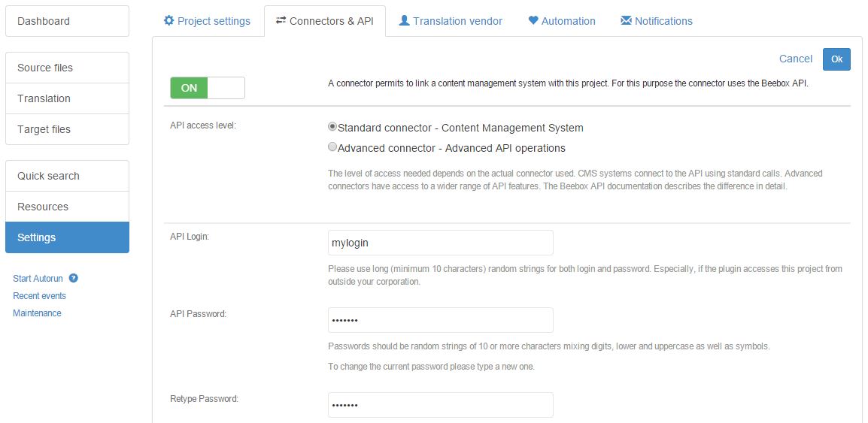Screen dimensions: 868x423
Task: Open the Maintenance link
Action: coord(38,313)
